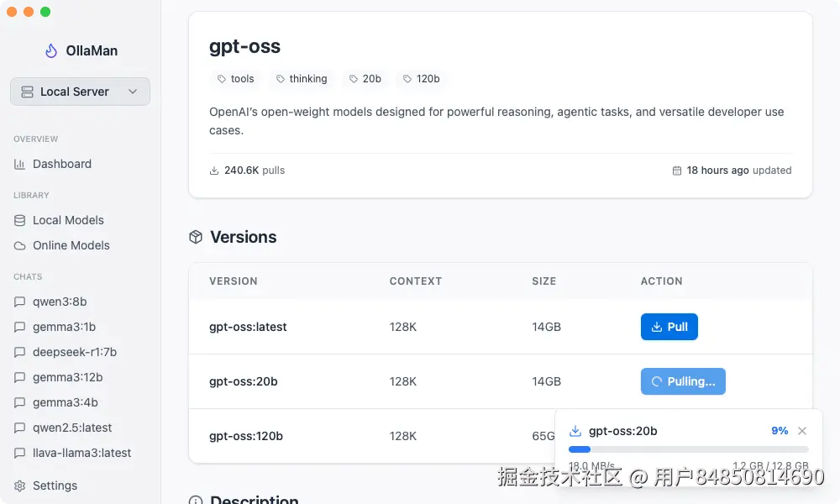Click chat bubble icon next to gemma3:12b
This screenshot has height=504, width=840.
tap(20, 377)
